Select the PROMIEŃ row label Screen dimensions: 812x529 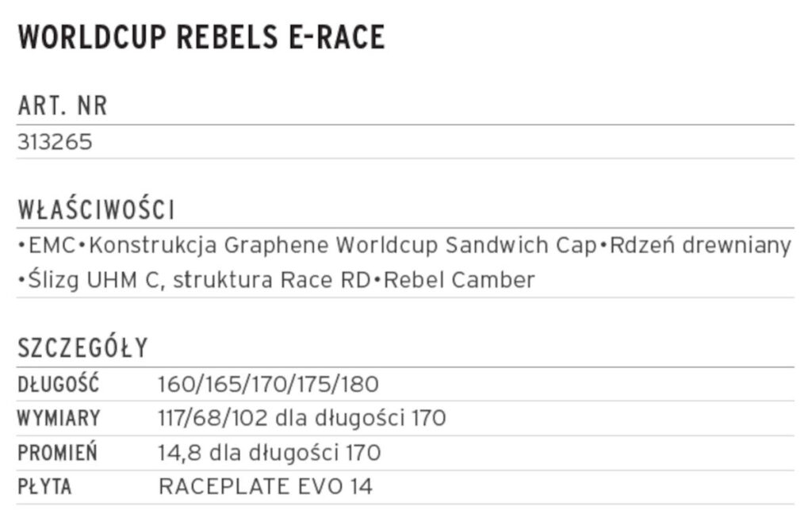coord(57,454)
